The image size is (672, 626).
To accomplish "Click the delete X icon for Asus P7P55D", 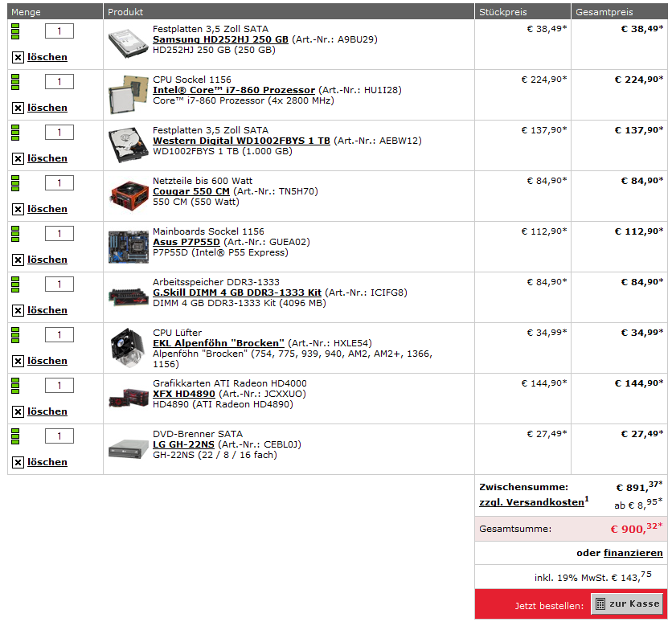I will coord(18,260).
